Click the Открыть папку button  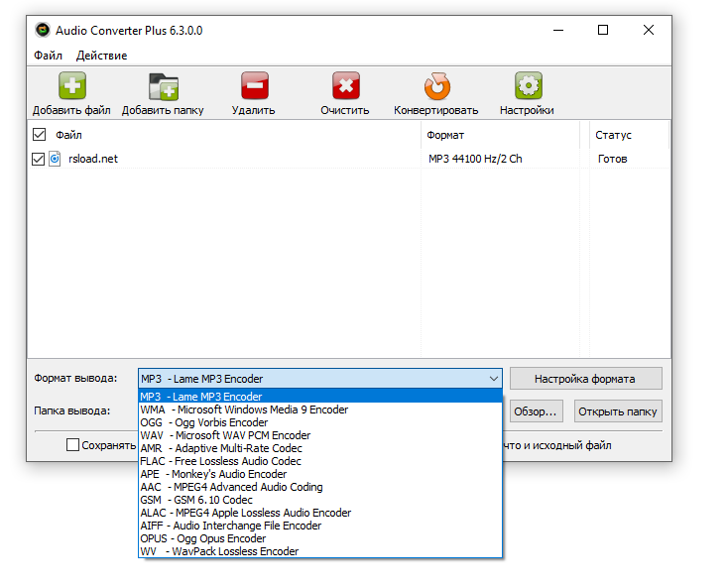click(618, 411)
